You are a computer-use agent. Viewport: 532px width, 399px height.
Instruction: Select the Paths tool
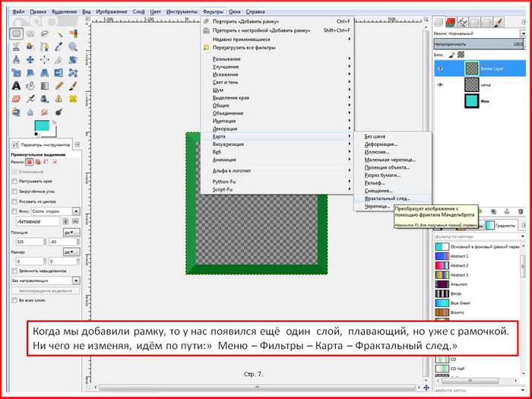click(45, 47)
